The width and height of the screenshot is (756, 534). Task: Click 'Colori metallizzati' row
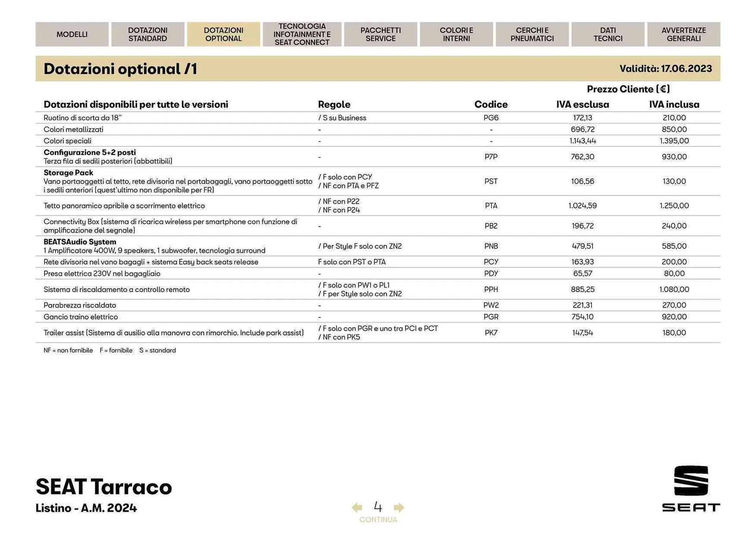[378, 129]
